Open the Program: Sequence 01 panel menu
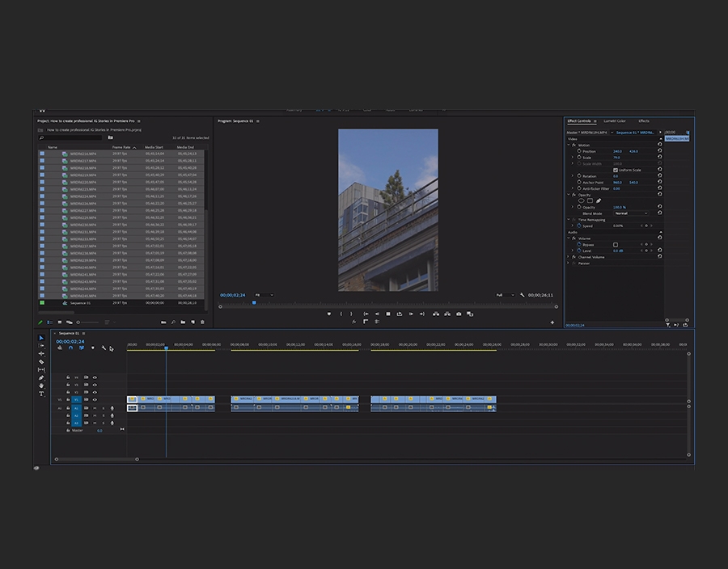 (258, 121)
